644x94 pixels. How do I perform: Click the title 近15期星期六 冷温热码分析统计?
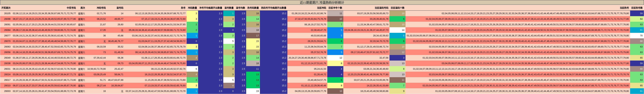(322, 2)
